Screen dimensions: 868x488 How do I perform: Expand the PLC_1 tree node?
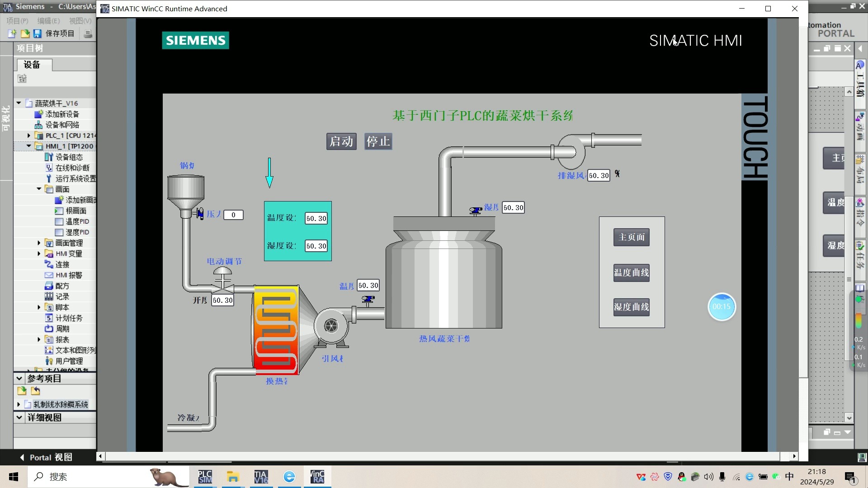pos(29,135)
